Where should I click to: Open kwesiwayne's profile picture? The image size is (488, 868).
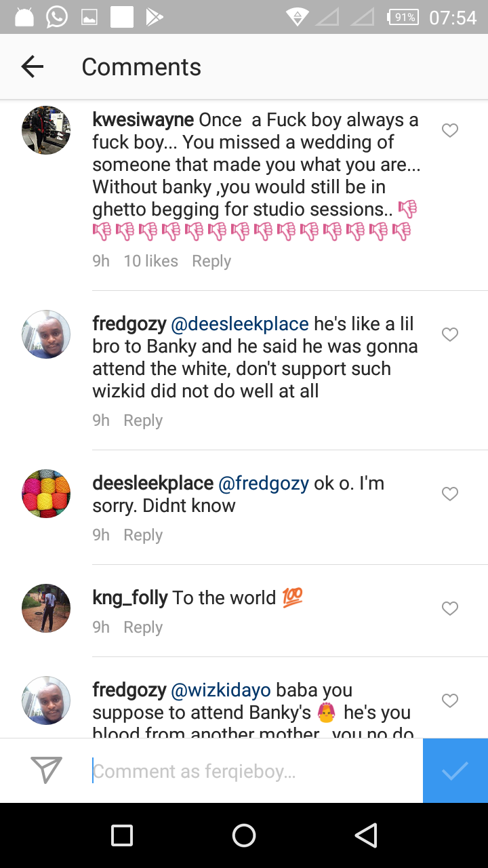[46, 130]
